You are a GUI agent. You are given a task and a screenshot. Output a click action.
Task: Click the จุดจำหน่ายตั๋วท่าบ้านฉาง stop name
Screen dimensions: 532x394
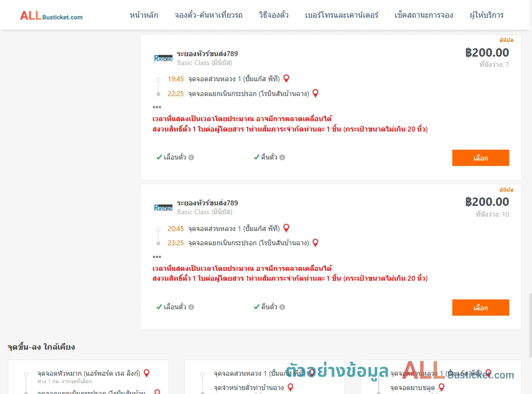249,388
